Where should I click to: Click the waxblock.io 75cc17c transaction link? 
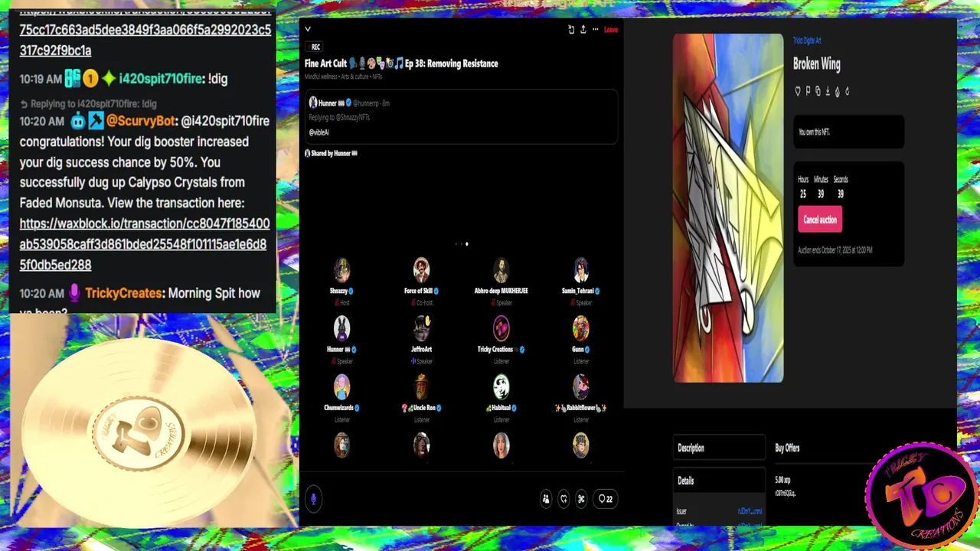145,32
